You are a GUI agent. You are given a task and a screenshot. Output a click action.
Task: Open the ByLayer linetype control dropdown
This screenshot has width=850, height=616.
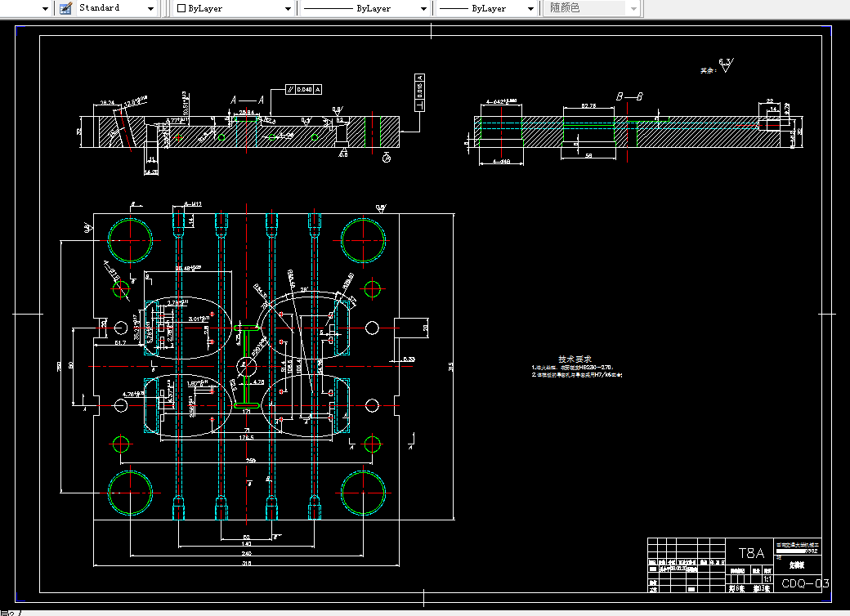424,9
